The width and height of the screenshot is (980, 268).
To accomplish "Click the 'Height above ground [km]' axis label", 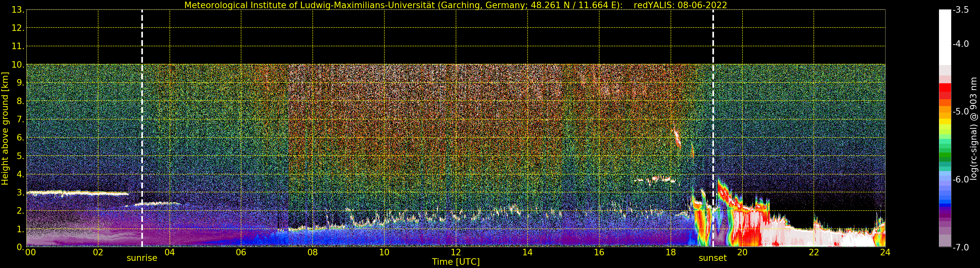I will [5, 128].
